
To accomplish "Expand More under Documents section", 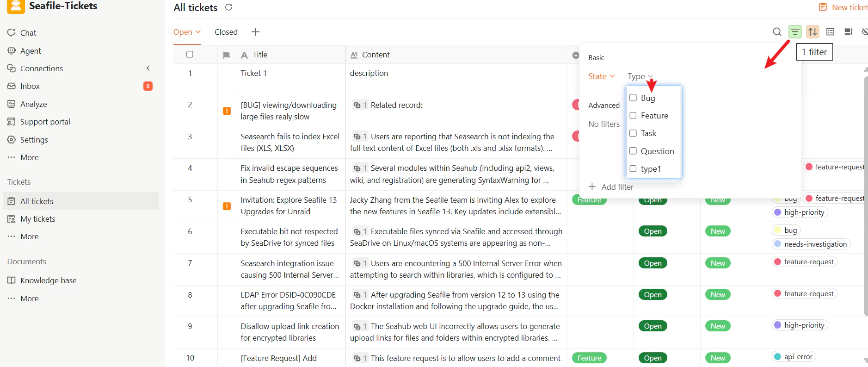I will (x=23, y=299).
